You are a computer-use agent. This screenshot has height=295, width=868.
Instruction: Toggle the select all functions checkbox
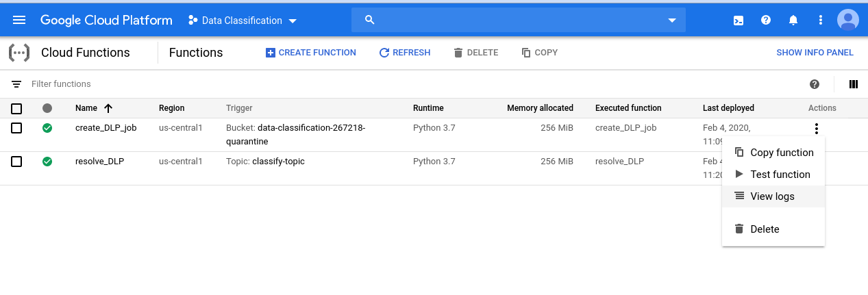tap(17, 108)
